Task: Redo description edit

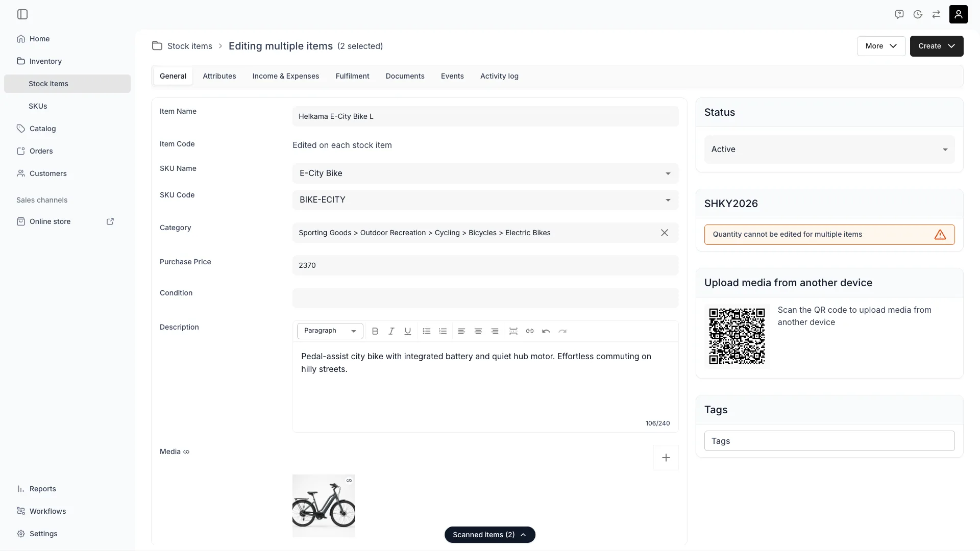Action: point(562,331)
